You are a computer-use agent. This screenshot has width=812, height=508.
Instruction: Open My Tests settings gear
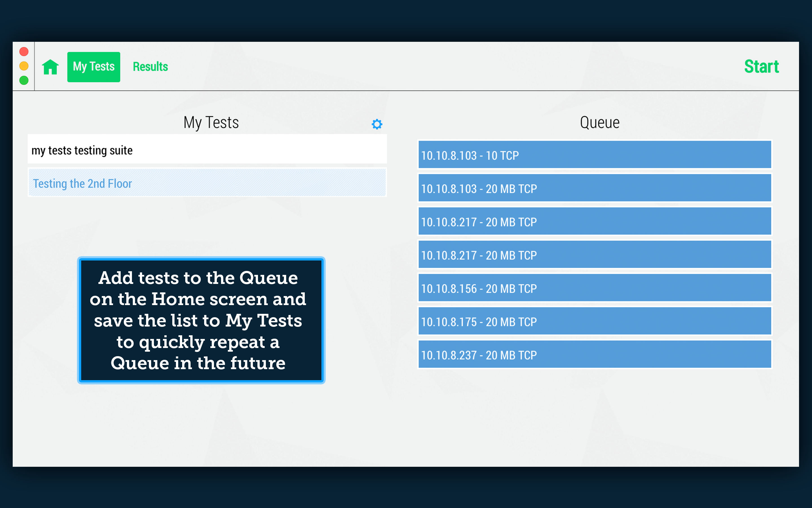pyautogui.click(x=377, y=124)
